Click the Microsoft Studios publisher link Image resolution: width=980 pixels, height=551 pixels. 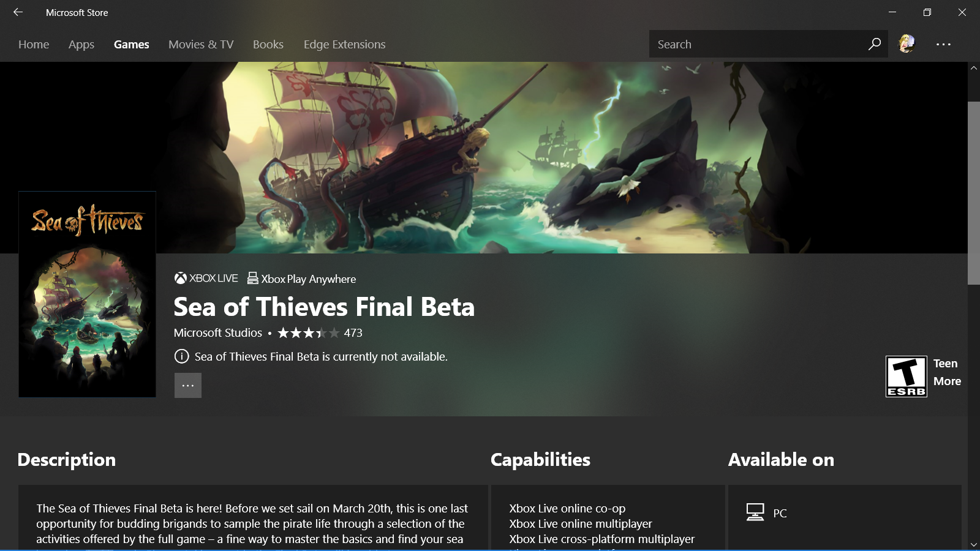(x=218, y=332)
